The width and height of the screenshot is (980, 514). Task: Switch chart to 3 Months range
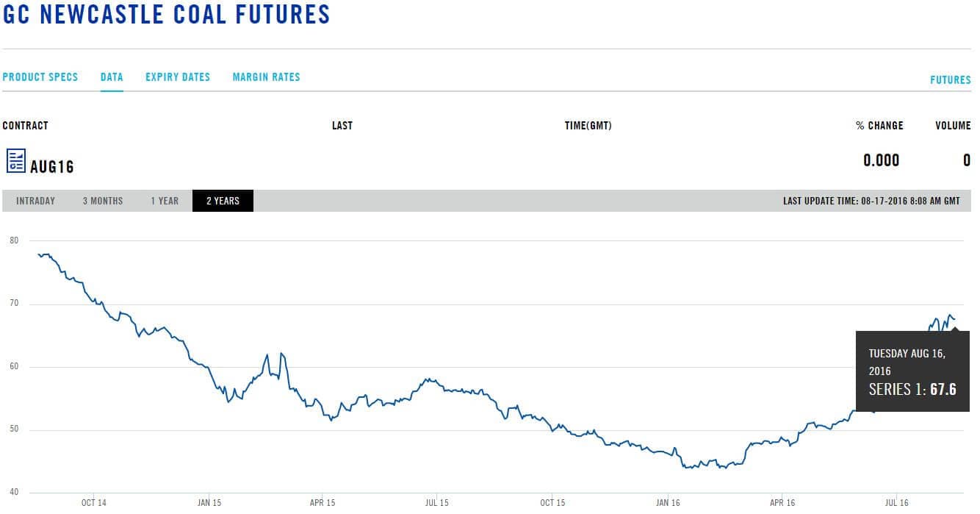[x=103, y=201]
